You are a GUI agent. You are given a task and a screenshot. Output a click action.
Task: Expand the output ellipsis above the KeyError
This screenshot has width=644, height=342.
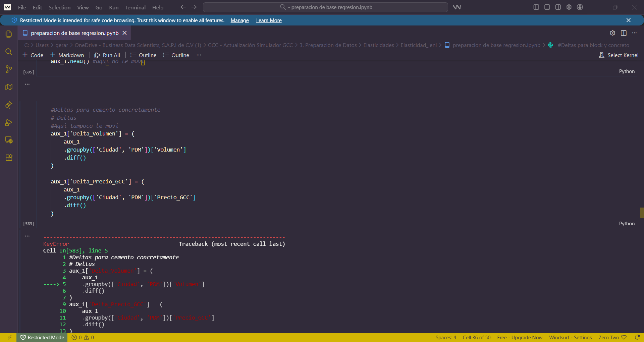pos(28,236)
